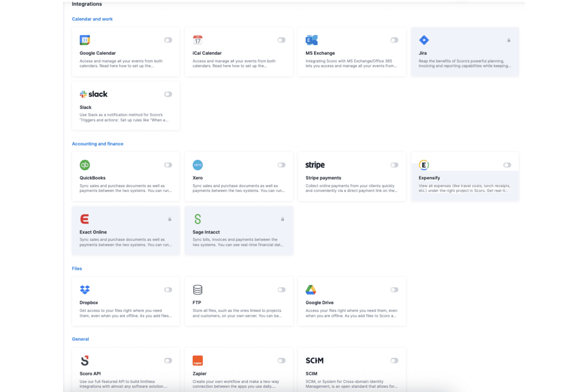Toggle the iCal Calendar integration

coord(281,40)
